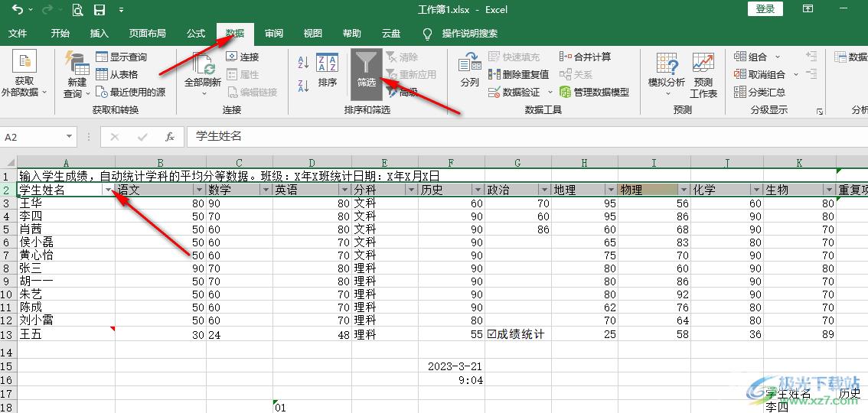Switch to the 审阅 ribbon tab

[274, 34]
